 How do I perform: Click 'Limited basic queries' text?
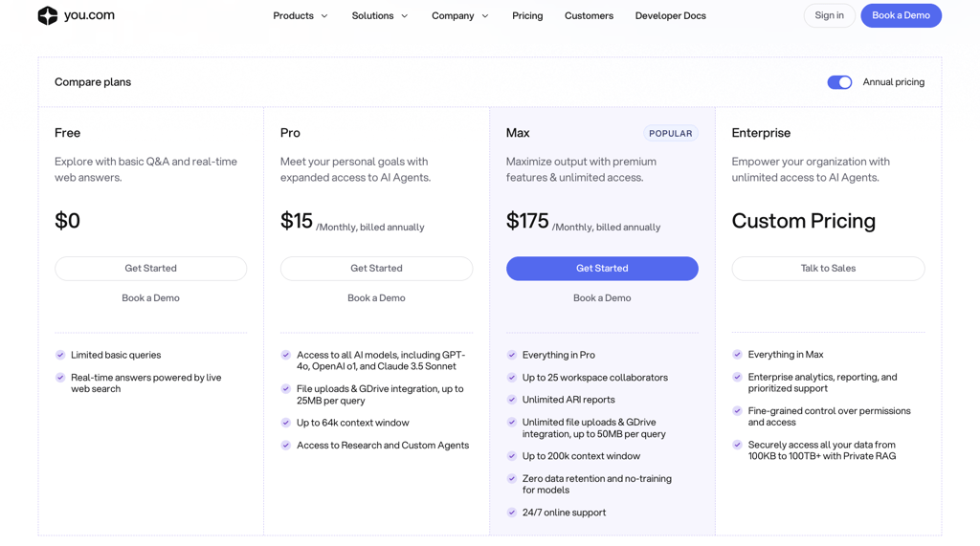(116, 355)
